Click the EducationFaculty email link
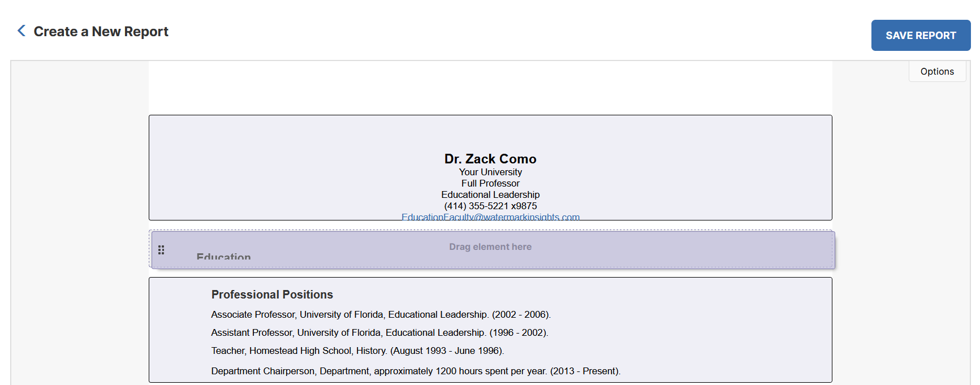This screenshot has width=980, height=385. (x=490, y=217)
